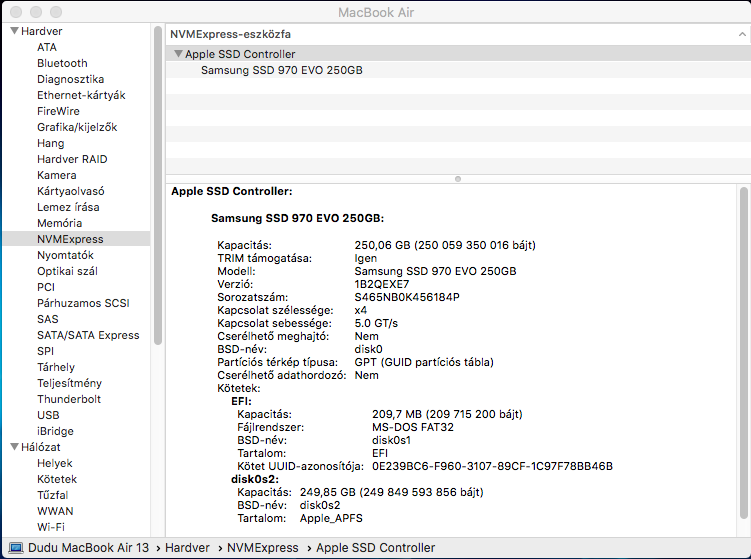Select PCI in the sidebar
The image size is (751, 559).
(46, 287)
